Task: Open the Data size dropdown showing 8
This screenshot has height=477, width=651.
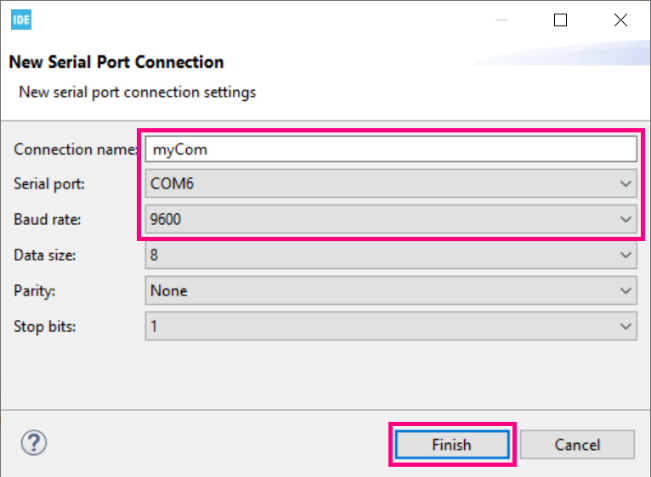Action: coord(391,255)
